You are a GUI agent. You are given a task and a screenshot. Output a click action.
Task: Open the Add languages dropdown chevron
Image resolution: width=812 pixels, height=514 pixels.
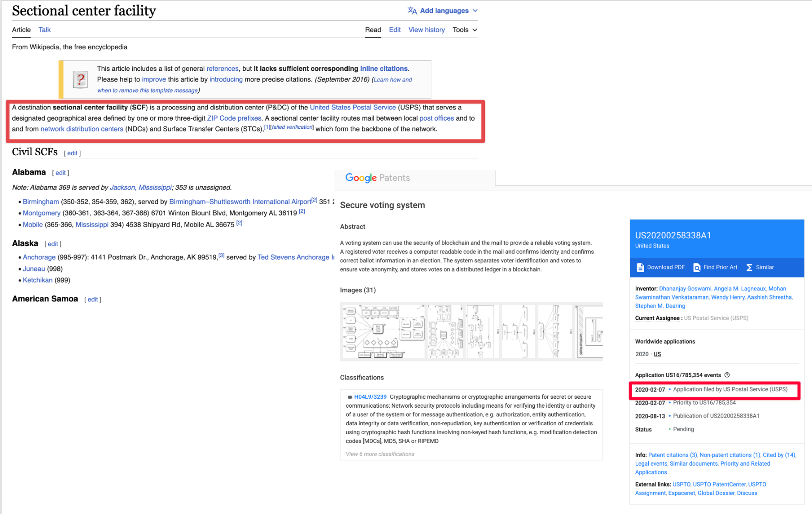click(475, 10)
